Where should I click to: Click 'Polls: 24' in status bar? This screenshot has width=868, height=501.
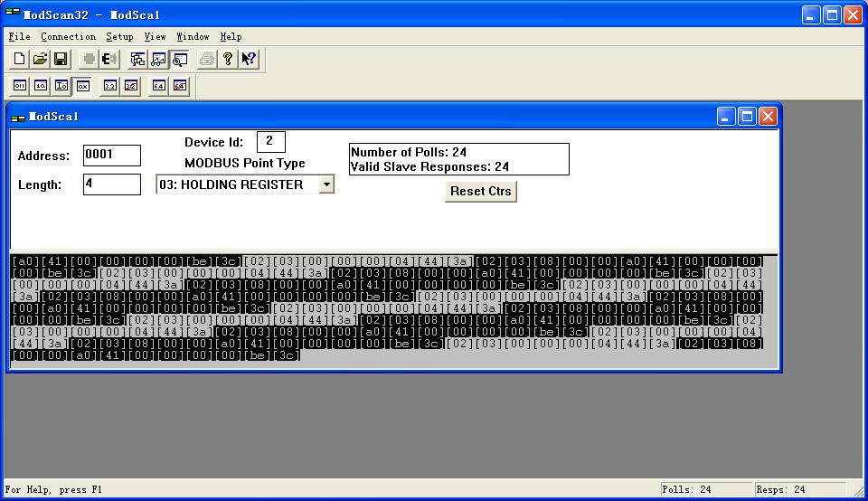pos(686,489)
